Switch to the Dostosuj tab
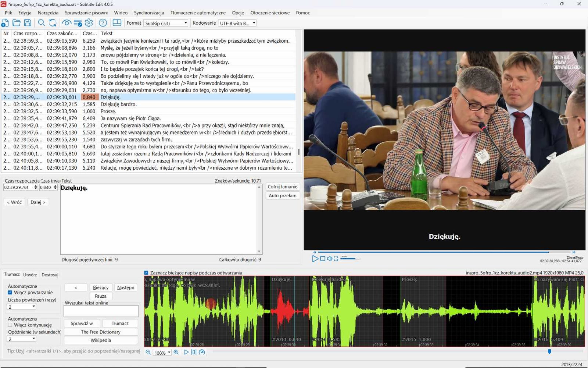 pos(50,275)
